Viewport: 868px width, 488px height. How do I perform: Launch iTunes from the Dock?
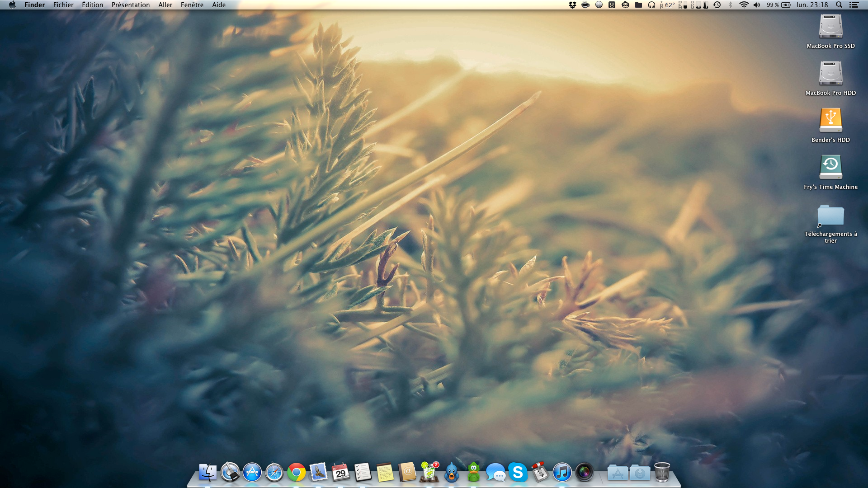click(x=562, y=473)
